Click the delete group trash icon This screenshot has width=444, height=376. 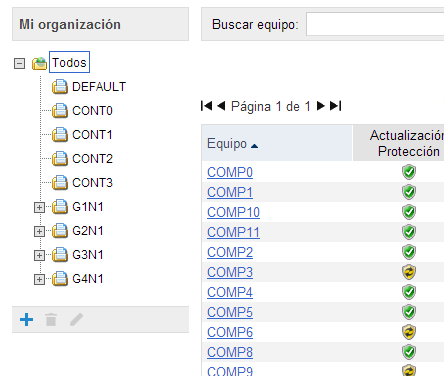click(x=51, y=319)
